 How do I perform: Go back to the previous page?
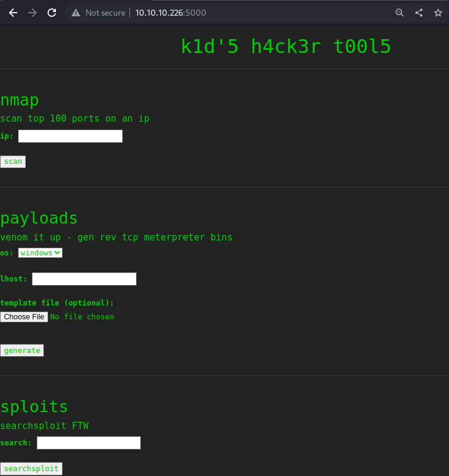pos(13,13)
